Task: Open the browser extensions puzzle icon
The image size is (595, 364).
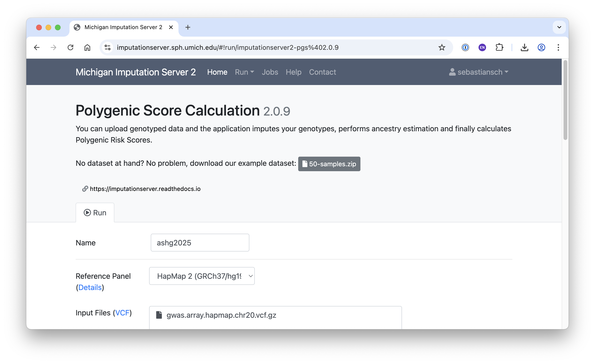Action: pyautogui.click(x=499, y=47)
